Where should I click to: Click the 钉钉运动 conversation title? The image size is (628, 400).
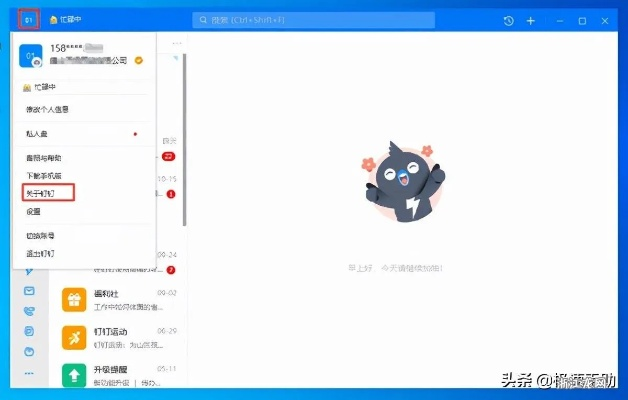[x=111, y=332]
